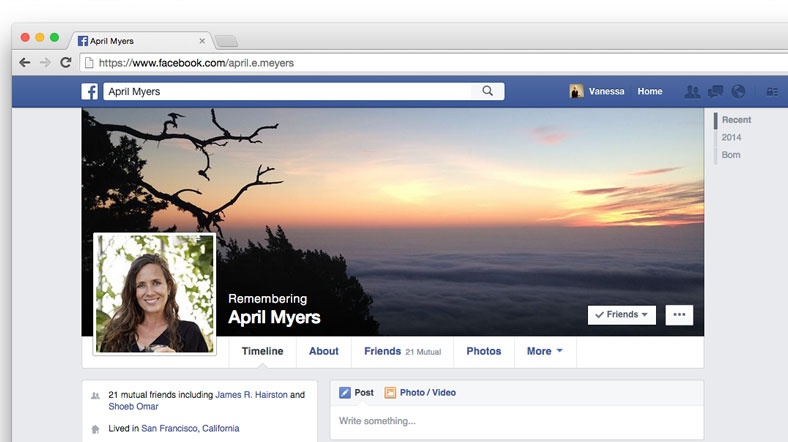Image resolution: width=788 pixels, height=442 pixels.
Task: Open the About tab
Action: tap(324, 351)
